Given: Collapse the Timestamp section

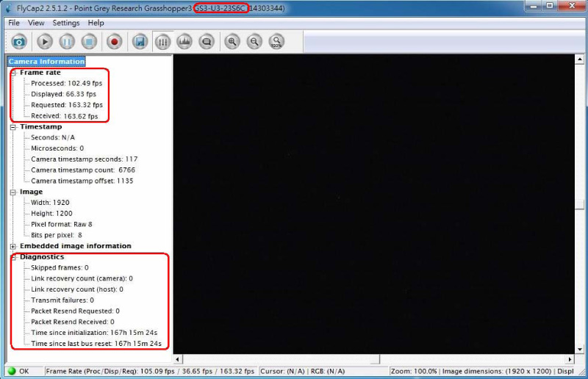Looking at the screenshot, I should [x=13, y=127].
